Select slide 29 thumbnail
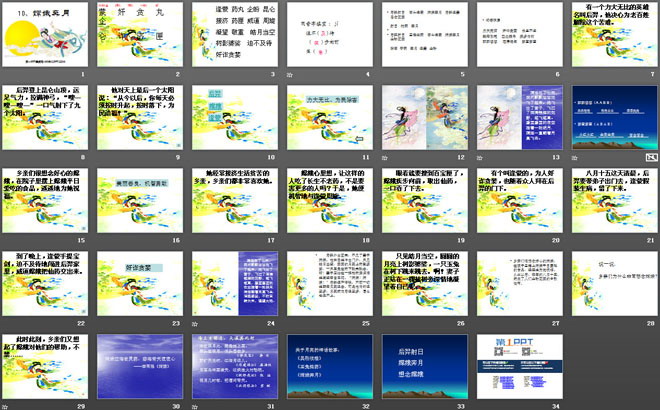Image resolution: width=660 pixels, height=410 pixels. point(45,366)
